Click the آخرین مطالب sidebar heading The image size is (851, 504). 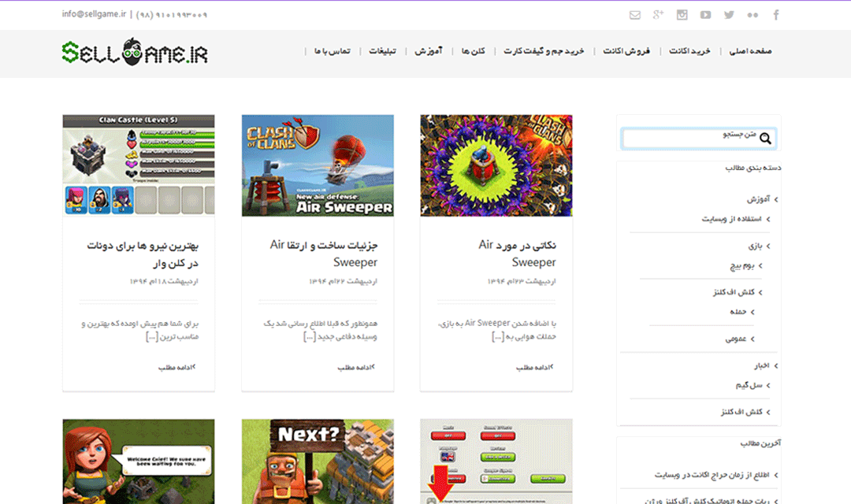(x=760, y=444)
